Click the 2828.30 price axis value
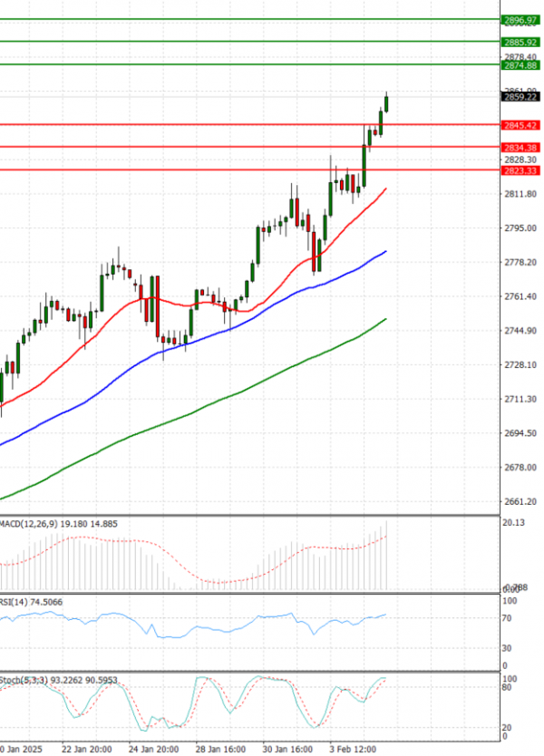This screenshot has width=544, height=756. (x=520, y=160)
